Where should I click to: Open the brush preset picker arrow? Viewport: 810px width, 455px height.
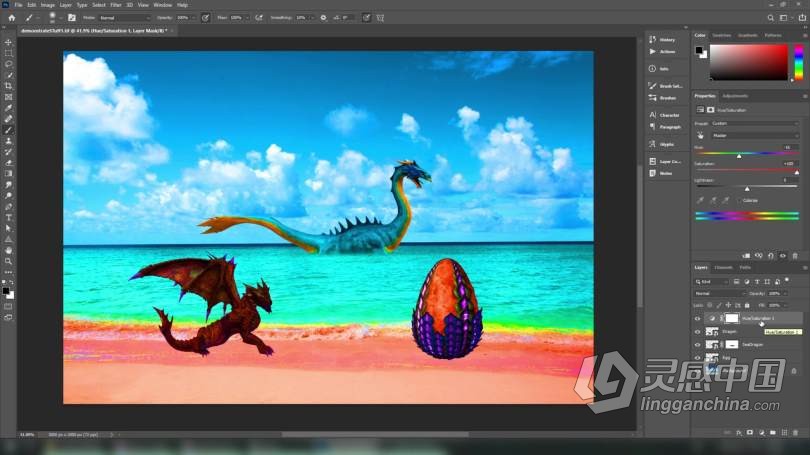click(60, 18)
